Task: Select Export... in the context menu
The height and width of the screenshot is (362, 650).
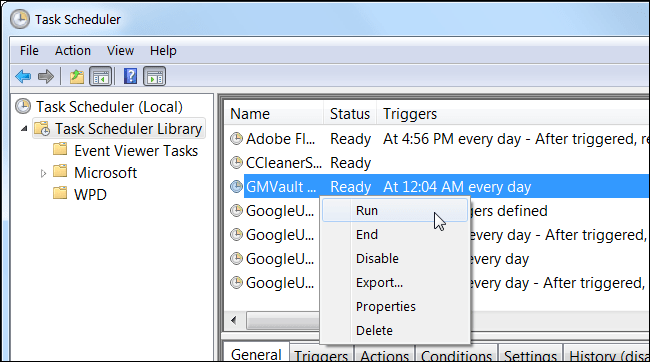Action: coord(395,282)
